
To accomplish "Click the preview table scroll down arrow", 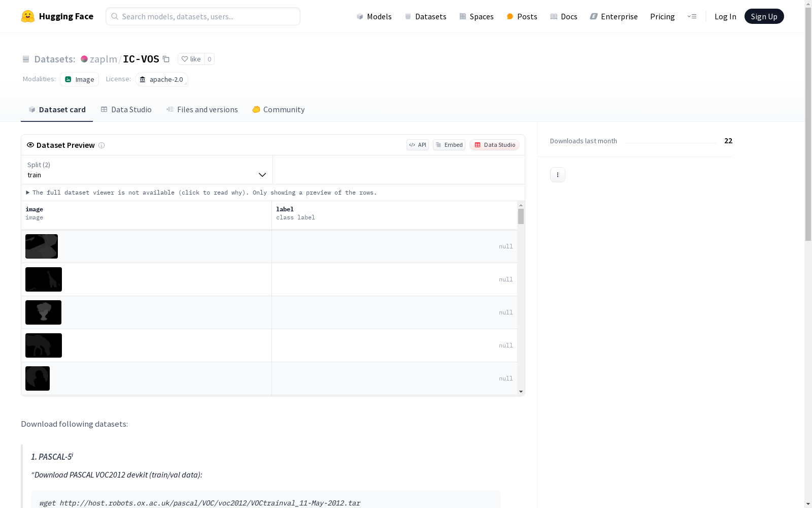I will [521, 392].
